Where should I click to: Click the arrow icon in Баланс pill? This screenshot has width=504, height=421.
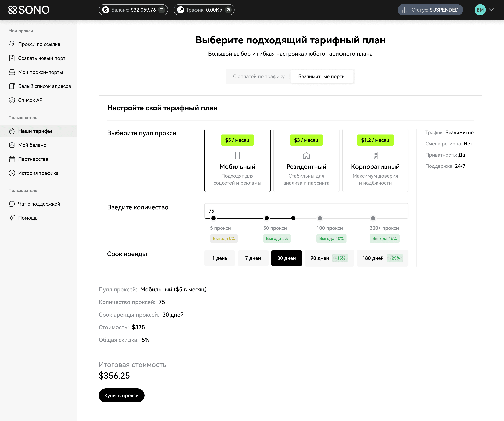(162, 10)
